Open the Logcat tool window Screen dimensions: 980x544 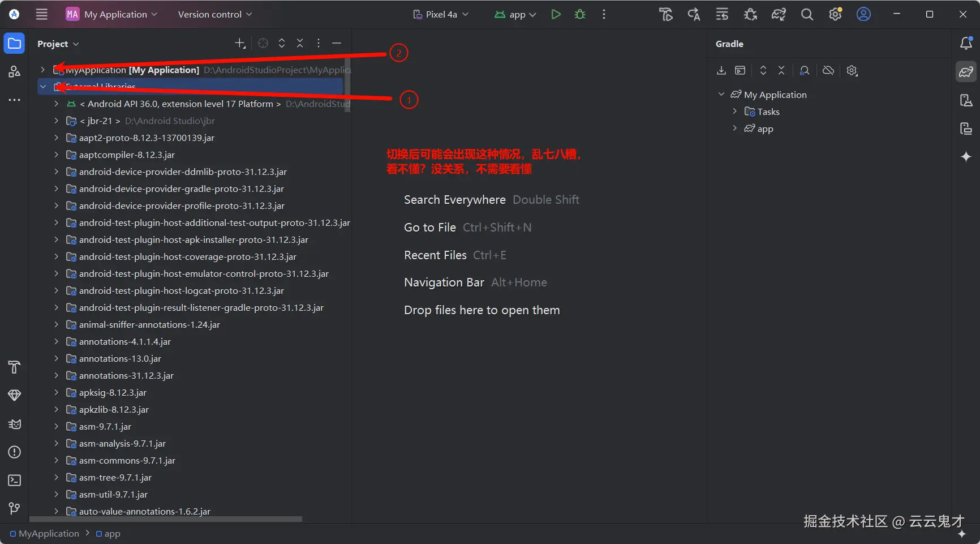(x=15, y=424)
